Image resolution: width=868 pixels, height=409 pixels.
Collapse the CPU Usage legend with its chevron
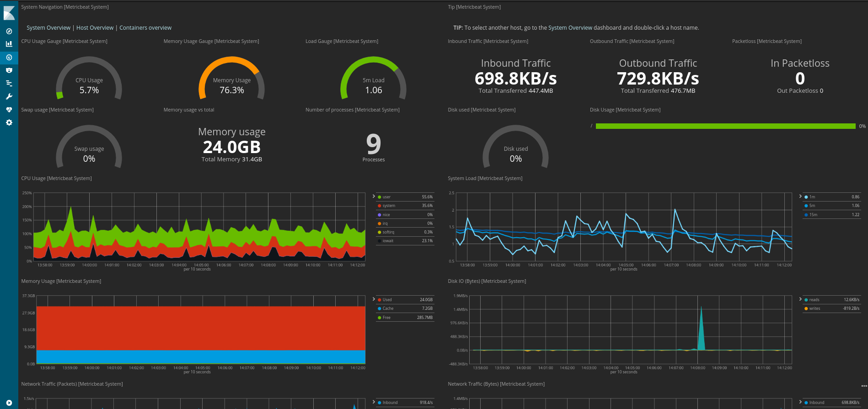coord(374,197)
